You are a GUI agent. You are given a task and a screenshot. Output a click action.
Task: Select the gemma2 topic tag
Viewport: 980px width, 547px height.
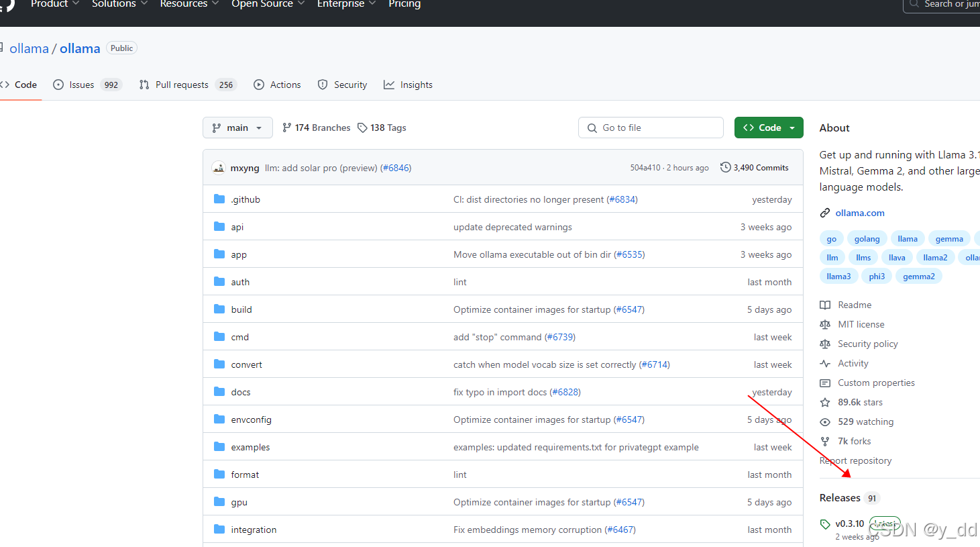918,277
